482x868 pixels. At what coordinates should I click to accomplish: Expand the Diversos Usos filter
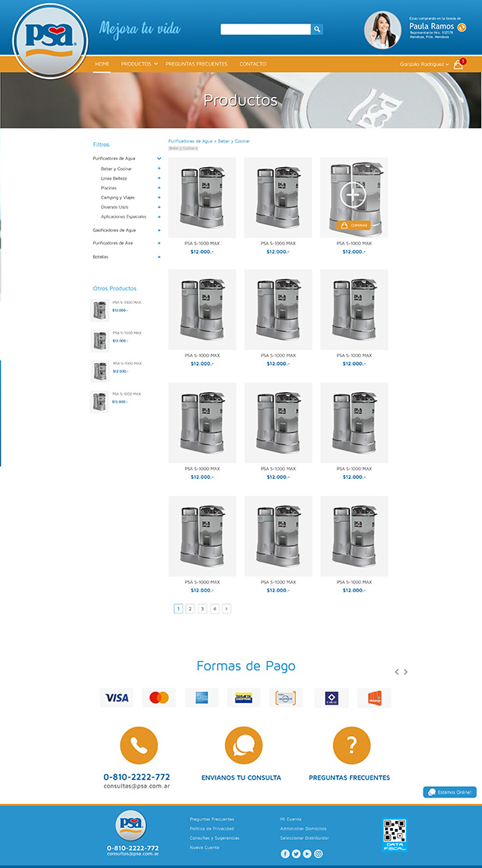[159, 207]
